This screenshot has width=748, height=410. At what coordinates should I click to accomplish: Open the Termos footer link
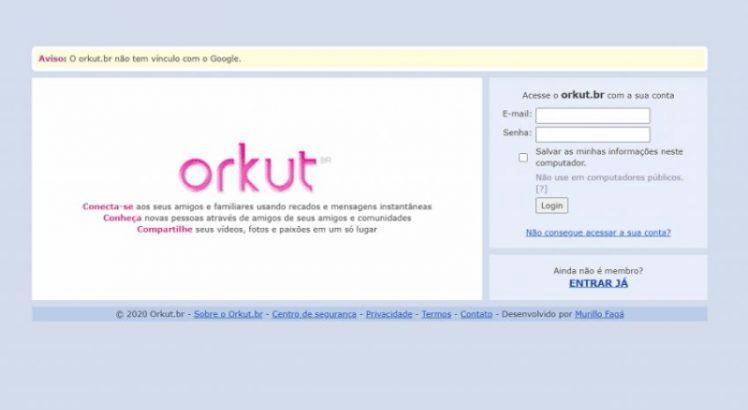tap(436, 314)
